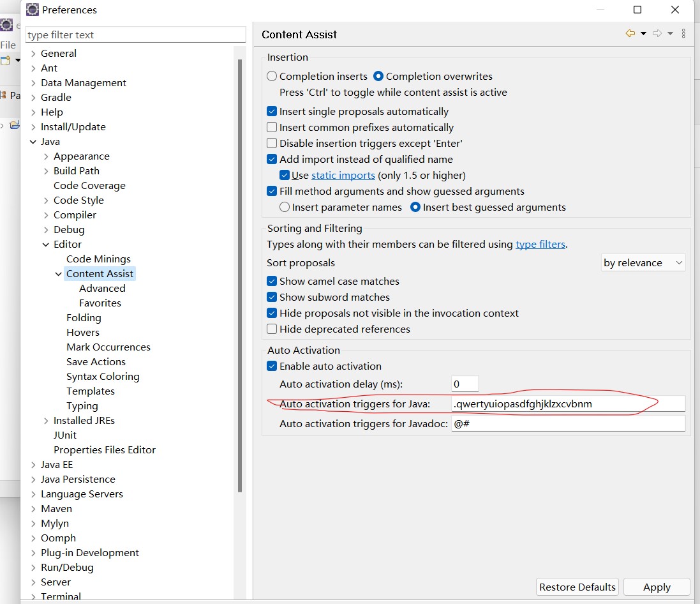Viewport: 700px width, 604px height.
Task: Click the forward navigation arrow icon
Action: 657,33
